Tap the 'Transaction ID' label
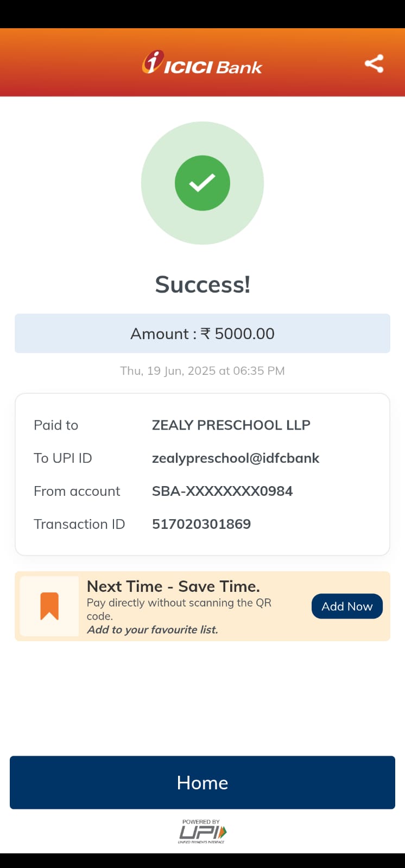Image resolution: width=405 pixels, height=868 pixels. tap(79, 524)
